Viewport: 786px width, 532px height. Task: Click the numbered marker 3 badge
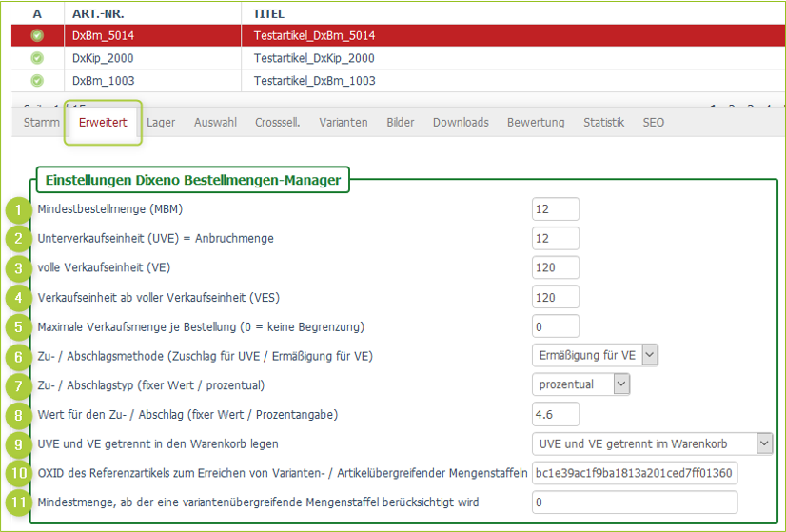tap(18, 267)
